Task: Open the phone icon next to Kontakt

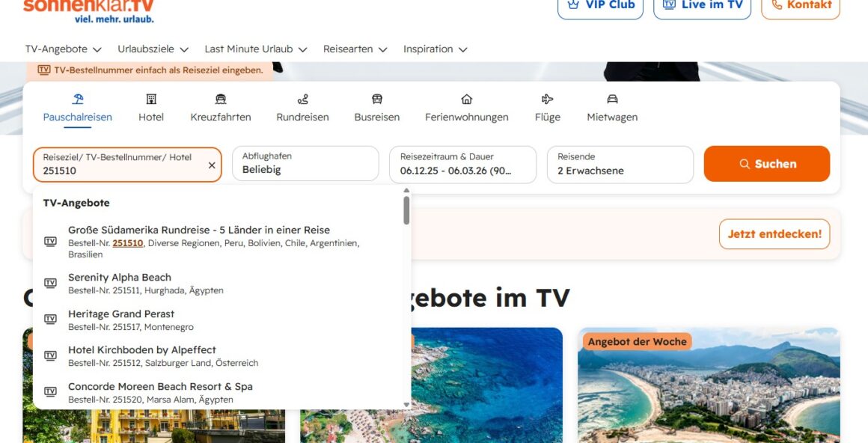Action: pyautogui.click(x=777, y=4)
